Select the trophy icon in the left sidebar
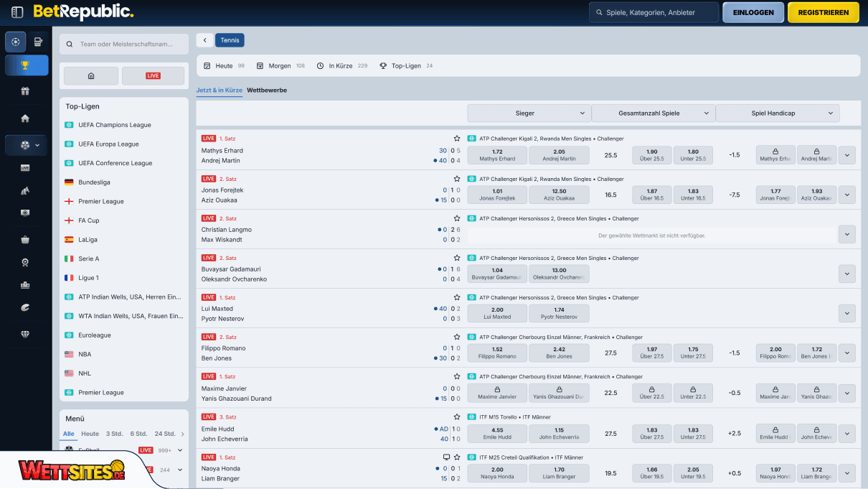Viewport: 868px width, 489px height. [x=26, y=65]
